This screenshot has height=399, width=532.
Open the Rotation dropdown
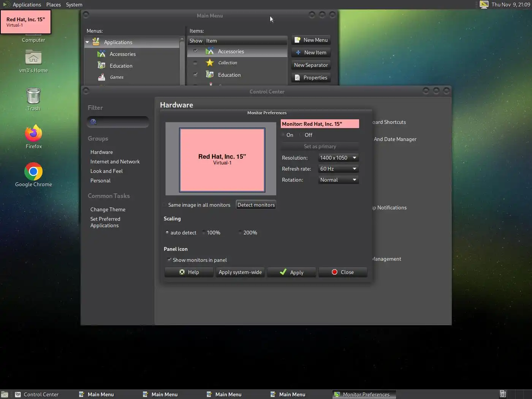[338, 180]
